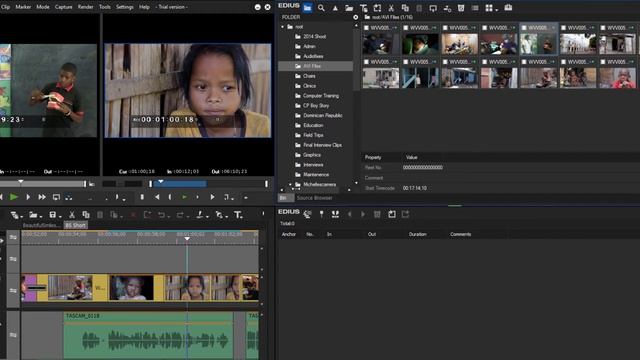This screenshot has height=360, width=640.
Task: Cut the selection using timeline scissors icon
Action: point(72,215)
